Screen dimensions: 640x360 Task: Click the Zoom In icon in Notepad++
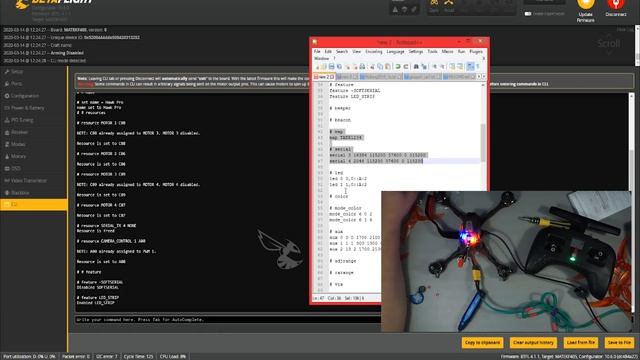[434, 67]
